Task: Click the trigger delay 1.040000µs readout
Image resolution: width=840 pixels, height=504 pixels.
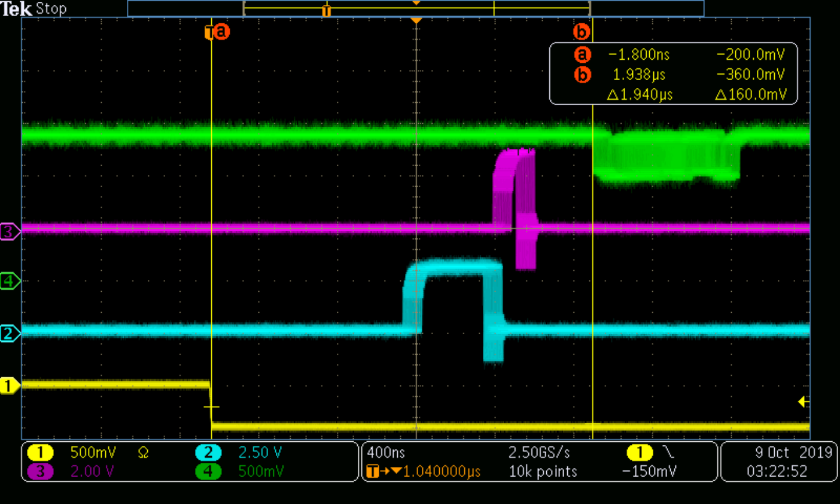Action: click(442, 472)
